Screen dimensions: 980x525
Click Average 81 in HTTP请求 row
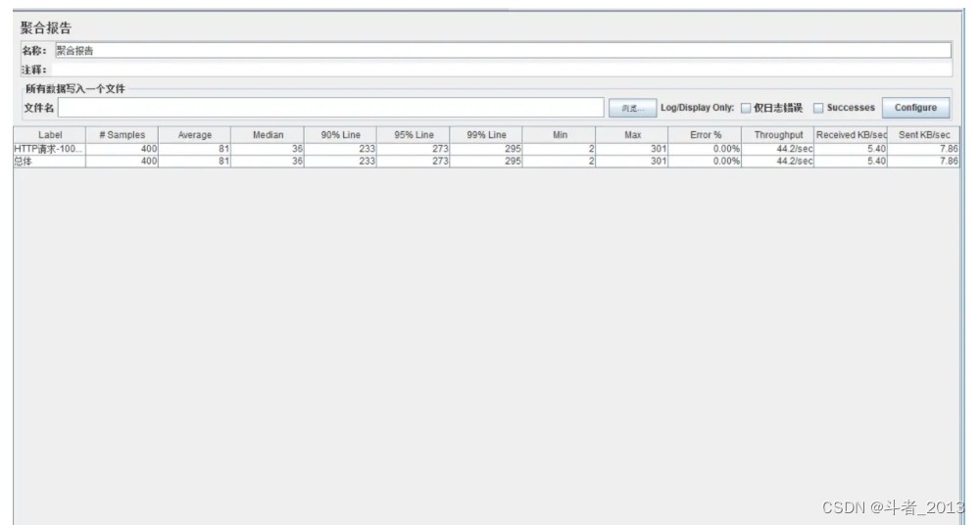click(x=223, y=150)
